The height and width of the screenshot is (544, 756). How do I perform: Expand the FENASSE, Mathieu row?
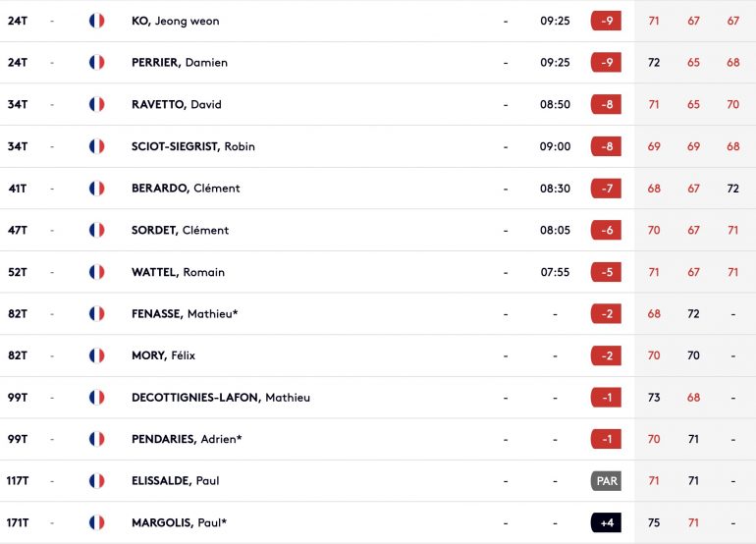tap(378, 313)
